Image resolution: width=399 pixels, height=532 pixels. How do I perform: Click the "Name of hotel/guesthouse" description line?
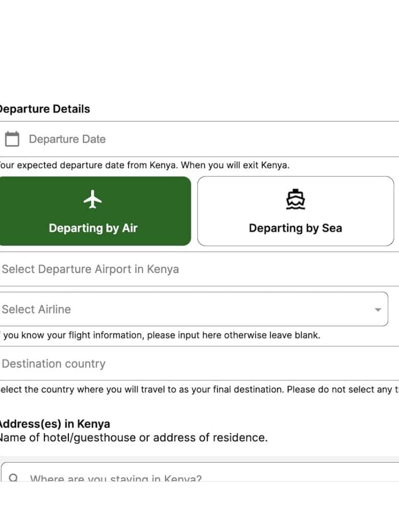(133, 438)
